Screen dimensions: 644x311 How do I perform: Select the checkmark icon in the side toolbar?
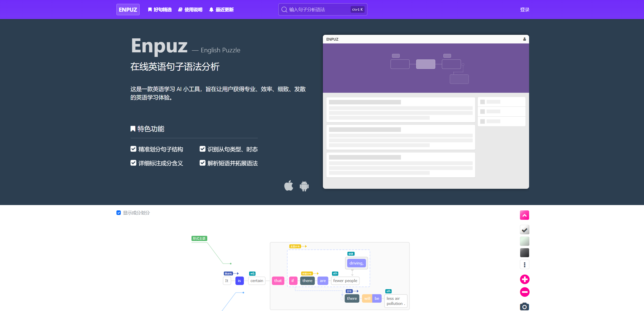coord(525,229)
